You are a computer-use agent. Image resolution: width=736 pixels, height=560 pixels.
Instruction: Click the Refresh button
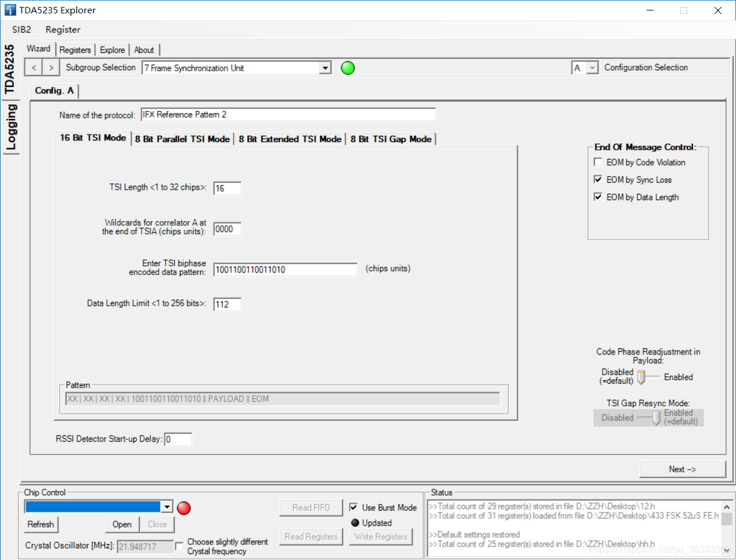(41, 524)
